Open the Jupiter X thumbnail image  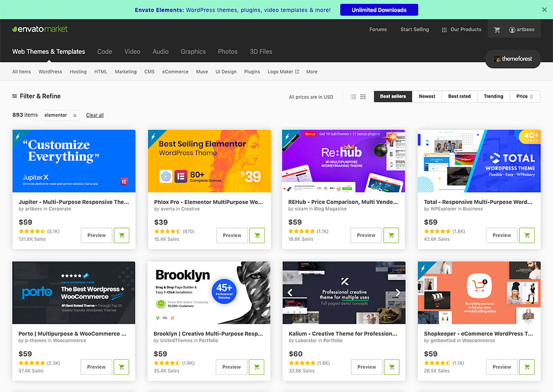[74, 161]
